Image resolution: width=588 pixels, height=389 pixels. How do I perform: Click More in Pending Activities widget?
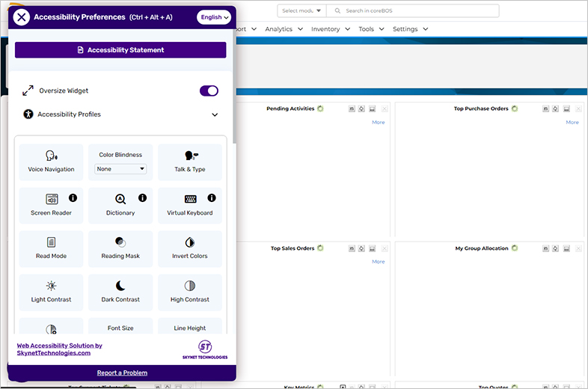click(x=378, y=122)
